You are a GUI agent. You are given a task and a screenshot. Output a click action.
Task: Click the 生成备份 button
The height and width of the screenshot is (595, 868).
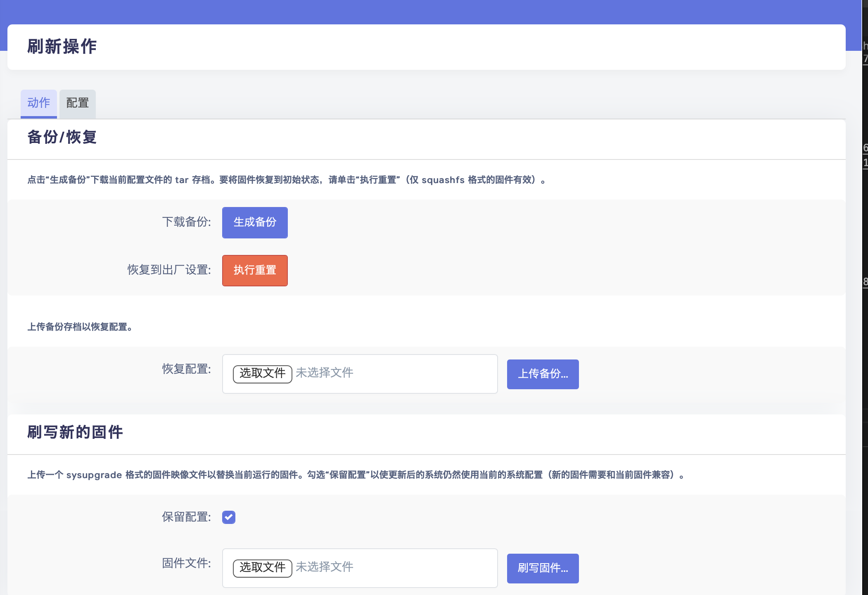255,222
